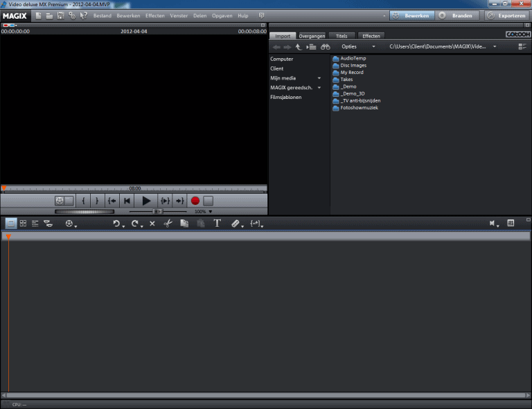The image size is (532, 409).
Task: Select Client in the Media Pool sidebar
Action: (276, 69)
